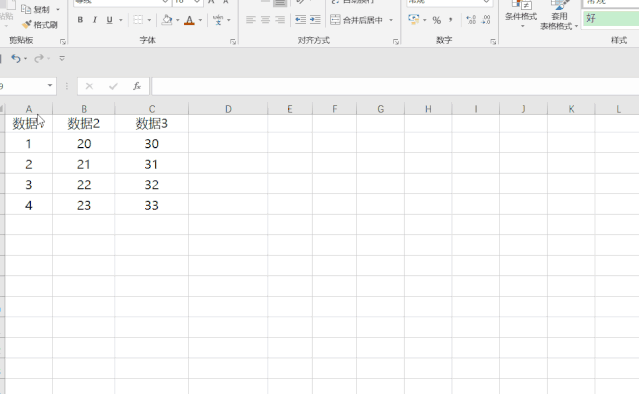Select cell 数据2
The image size is (639, 394).
84,123
